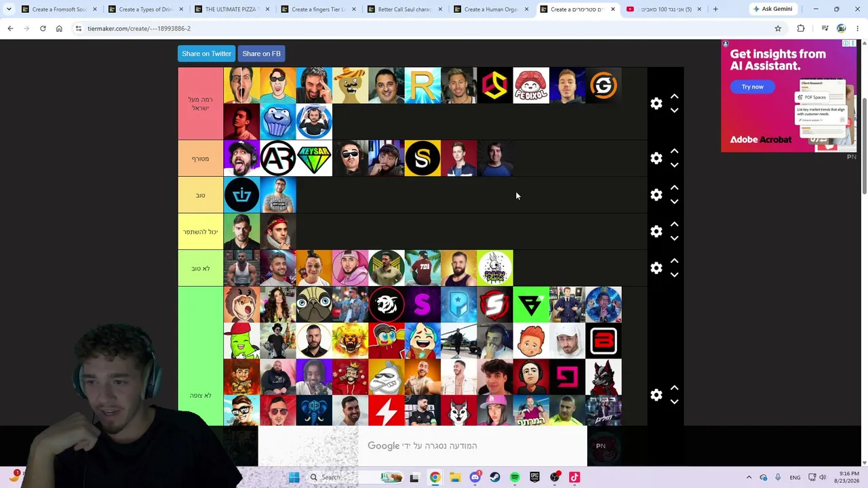868x488 pixels.
Task: Select the purple S logo thumbnail
Action: click(x=422, y=304)
